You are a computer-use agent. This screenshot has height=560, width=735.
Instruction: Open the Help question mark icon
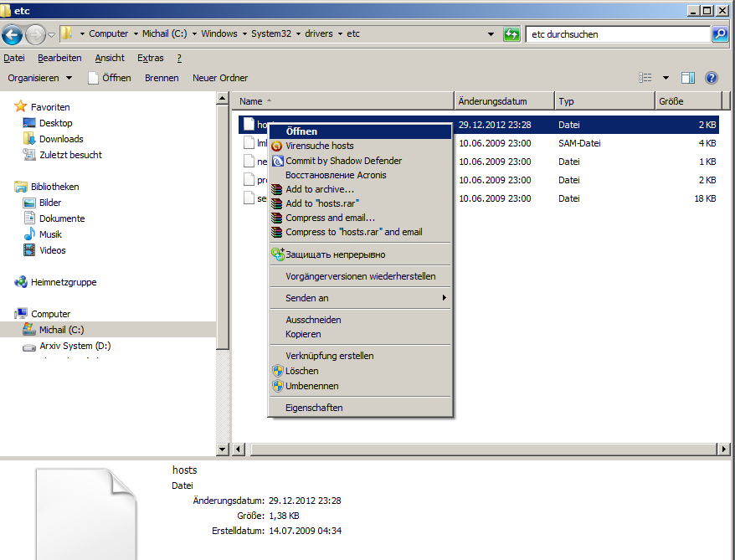[711, 78]
